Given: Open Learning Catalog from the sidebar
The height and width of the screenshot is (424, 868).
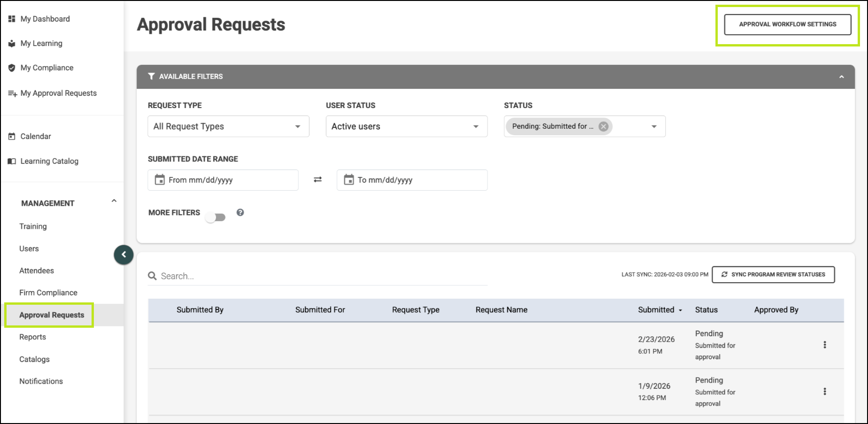Looking at the screenshot, I should click(49, 161).
